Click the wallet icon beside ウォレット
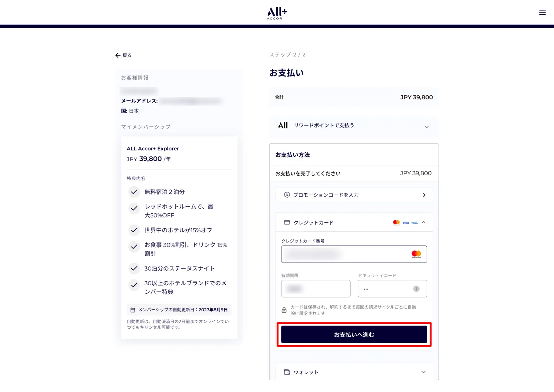This screenshot has width=554, height=392. 287,372
